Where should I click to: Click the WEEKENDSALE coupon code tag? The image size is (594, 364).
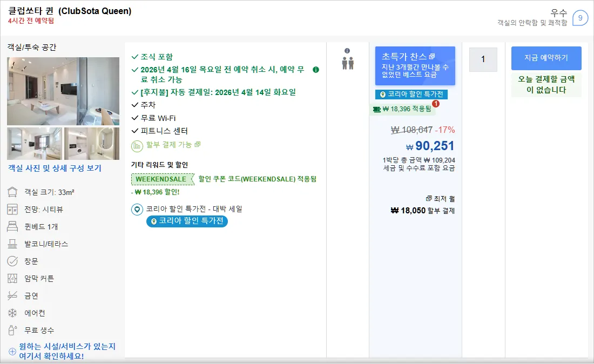point(162,179)
